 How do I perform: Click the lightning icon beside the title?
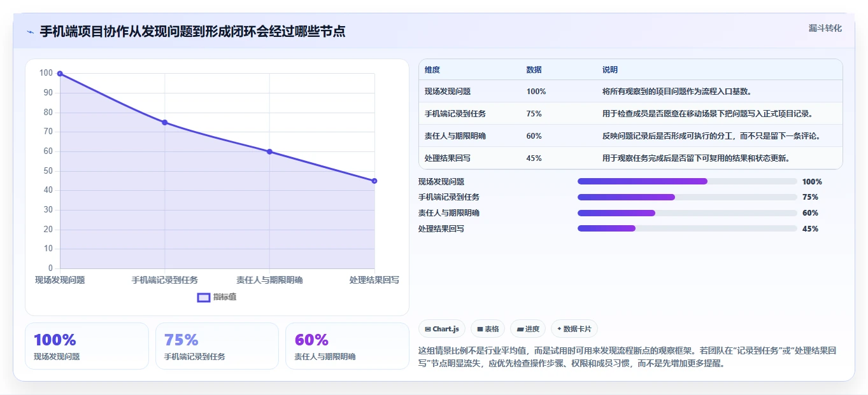coord(31,32)
